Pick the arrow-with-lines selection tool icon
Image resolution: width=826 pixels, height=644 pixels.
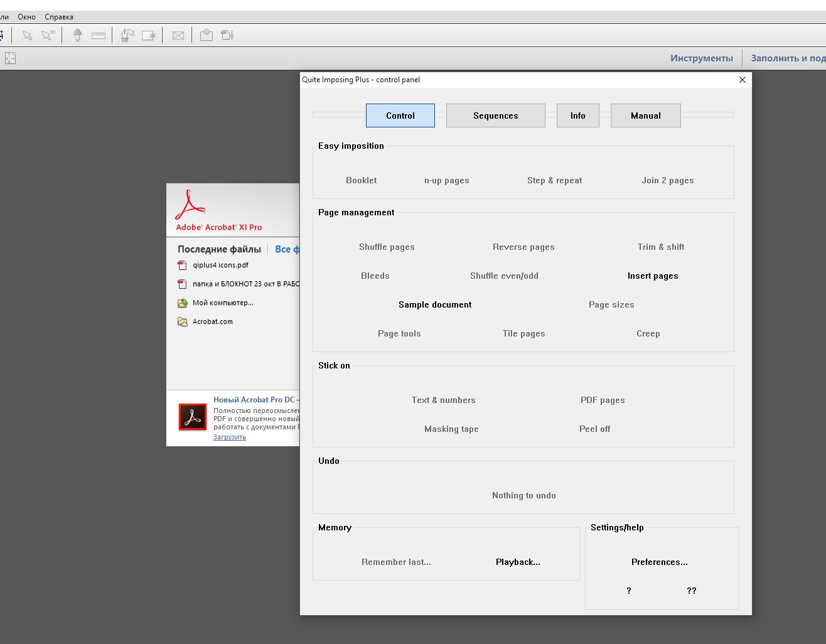(48, 35)
